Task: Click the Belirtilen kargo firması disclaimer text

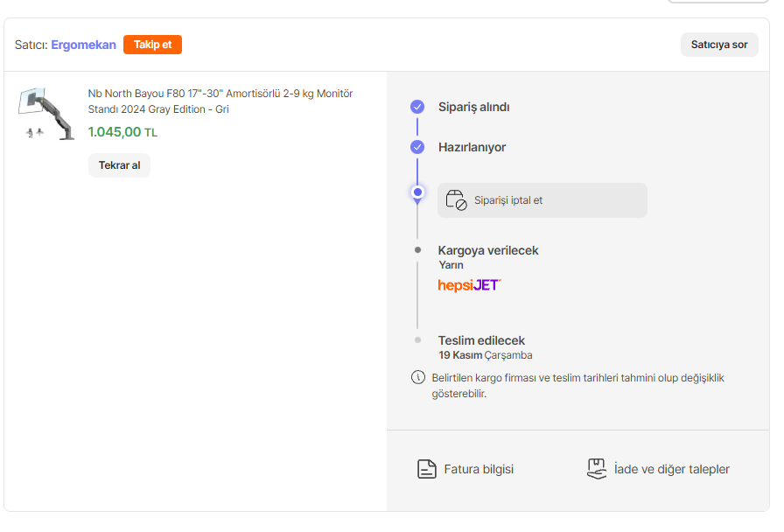Action: coord(578,386)
